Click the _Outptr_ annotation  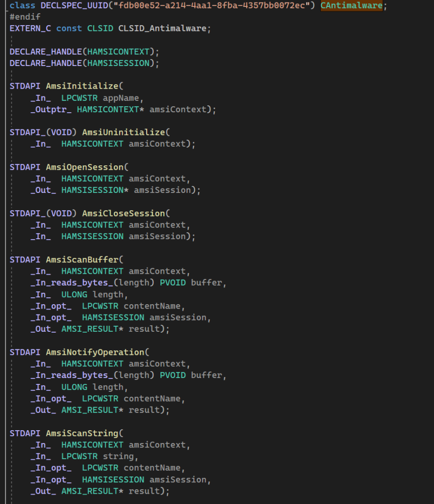[51, 109]
